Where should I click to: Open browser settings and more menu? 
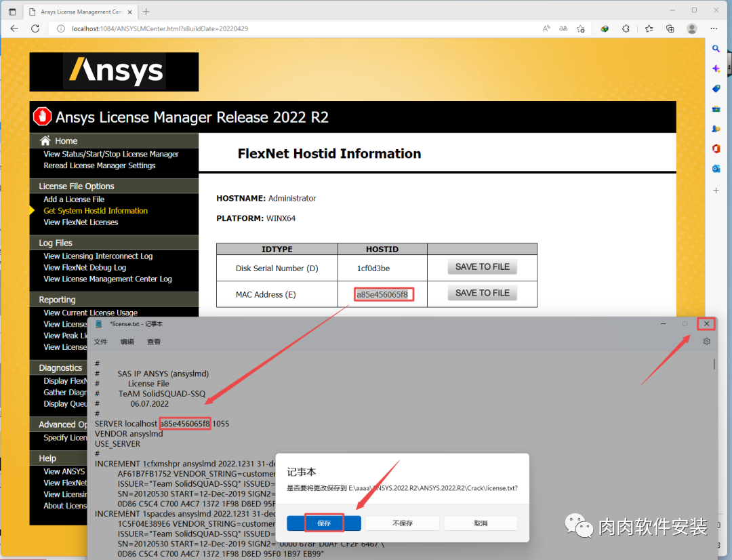click(714, 28)
